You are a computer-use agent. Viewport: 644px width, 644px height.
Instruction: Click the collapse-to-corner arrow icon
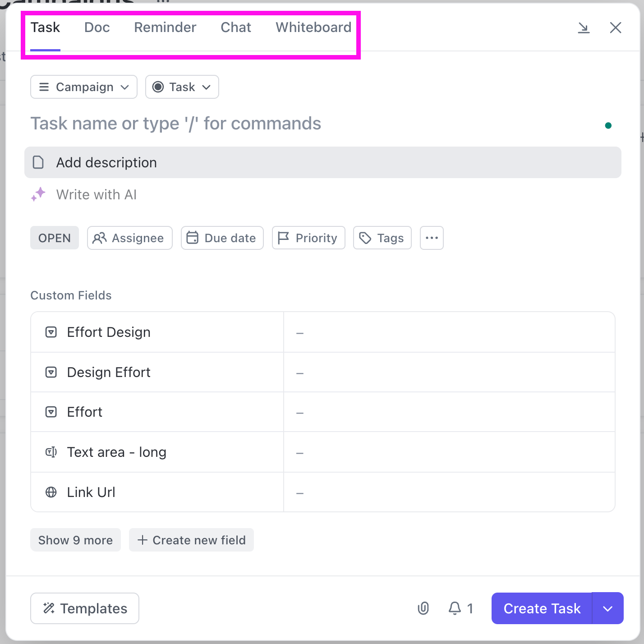pyautogui.click(x=584, y=28)
